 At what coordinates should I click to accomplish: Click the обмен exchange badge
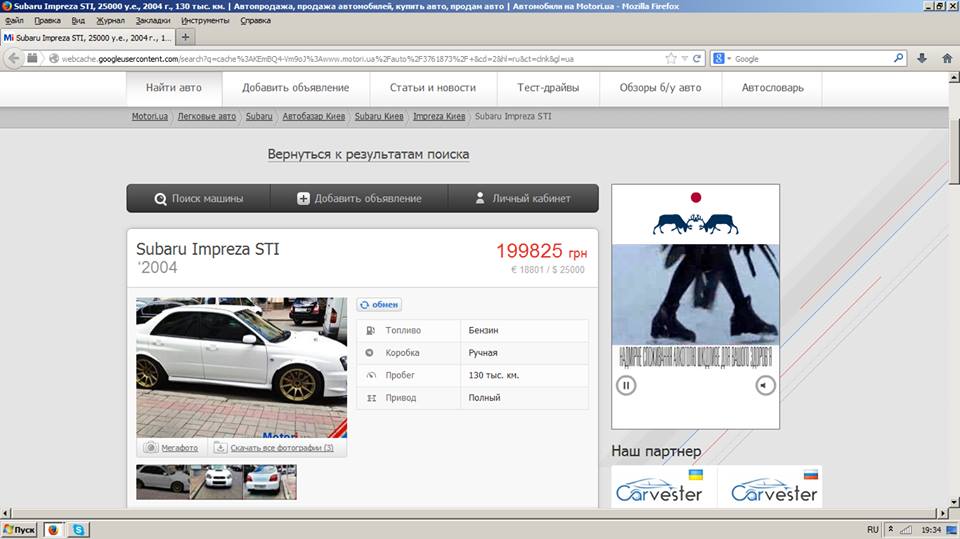[380, 304]
